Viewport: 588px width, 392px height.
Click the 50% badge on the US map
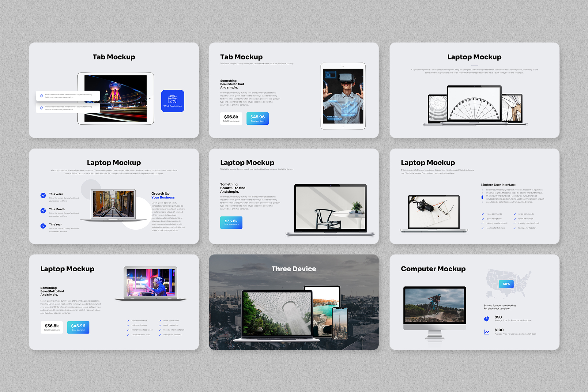[506, 284]
